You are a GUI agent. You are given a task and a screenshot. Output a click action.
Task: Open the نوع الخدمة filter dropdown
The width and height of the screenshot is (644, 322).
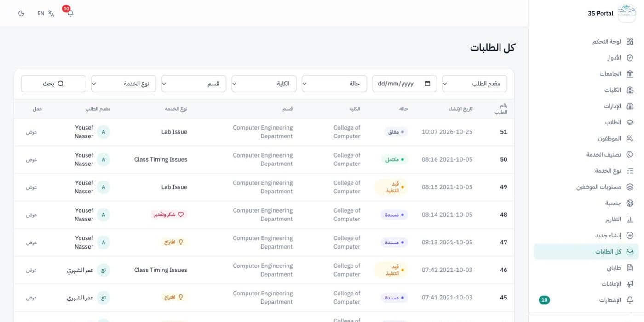tap(123, 84)
